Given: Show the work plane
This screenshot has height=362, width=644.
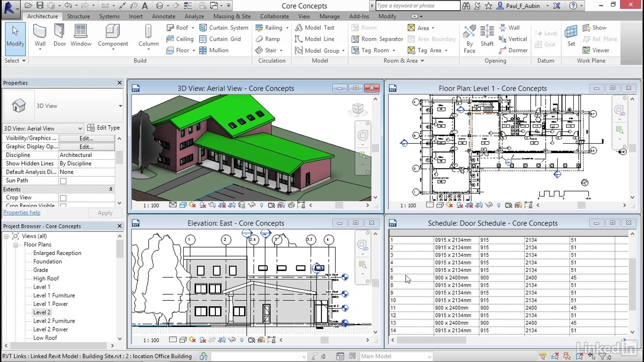Looking at the screenshot, I should (594, 27).
